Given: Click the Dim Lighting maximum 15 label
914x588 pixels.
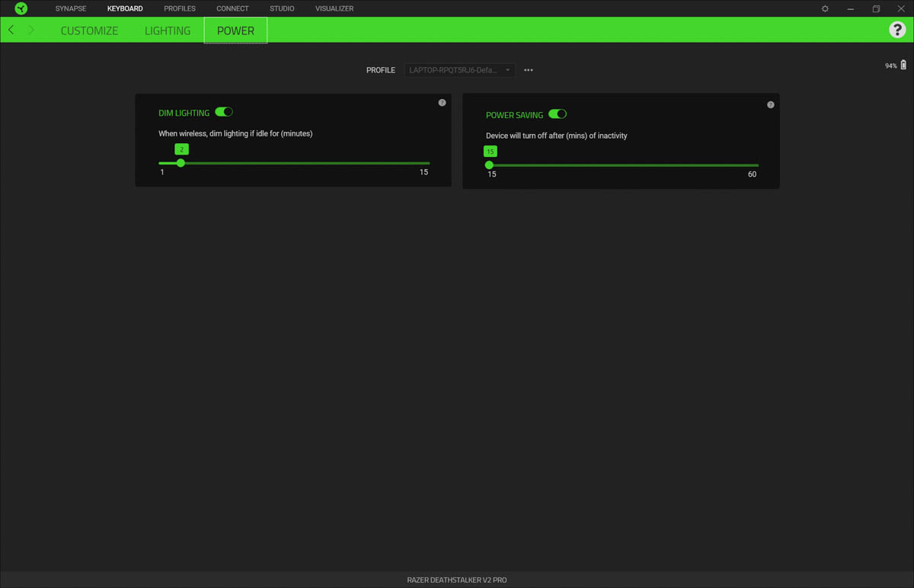Looking at the screenshot, I should click(424, 172).
